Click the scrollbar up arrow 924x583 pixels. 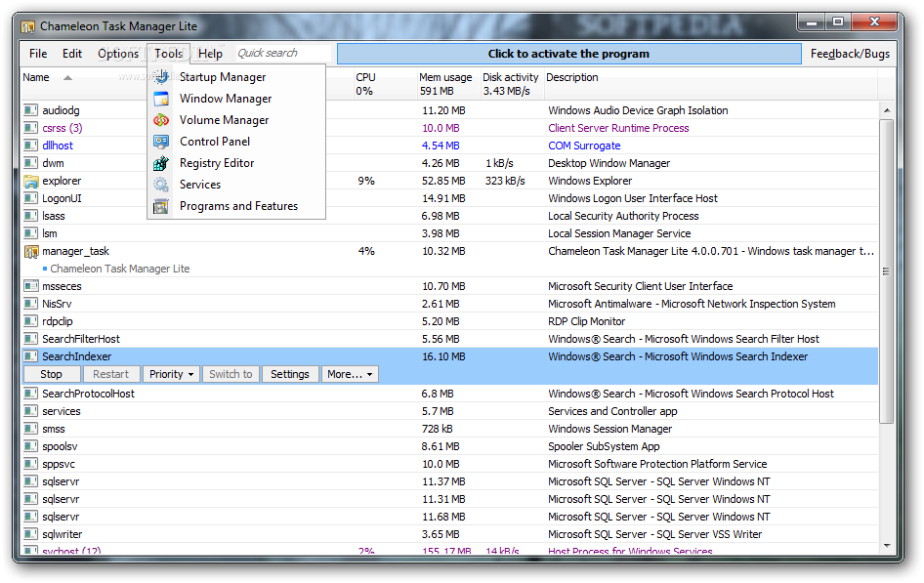tap(887, 110)
